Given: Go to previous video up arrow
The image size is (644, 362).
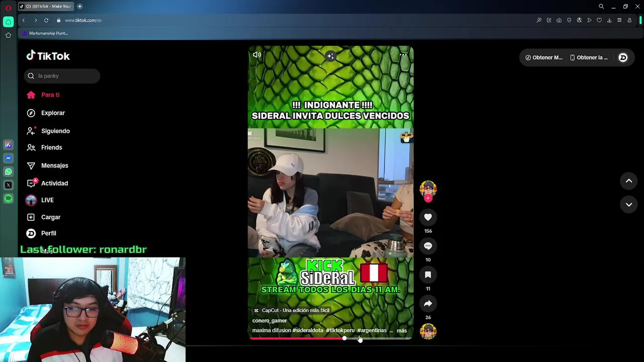Looking at the screenshot, I should pyautogui.click(x=629, y=181).
